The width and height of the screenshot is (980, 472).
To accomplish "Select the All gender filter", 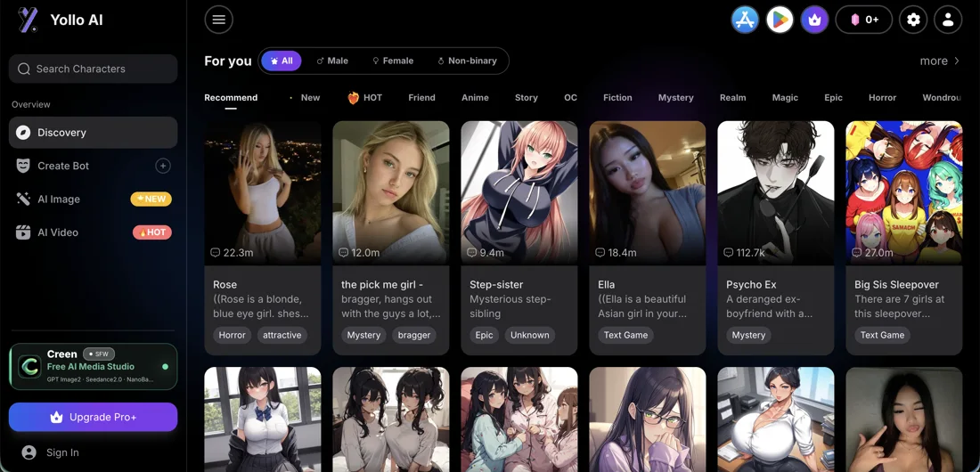I will coord(282,61).
